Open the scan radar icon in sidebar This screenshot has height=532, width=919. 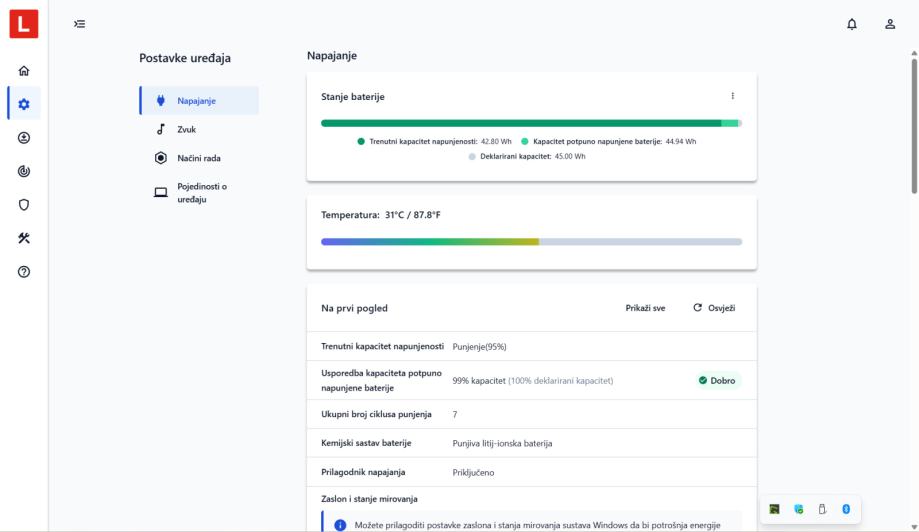[24, 171]
